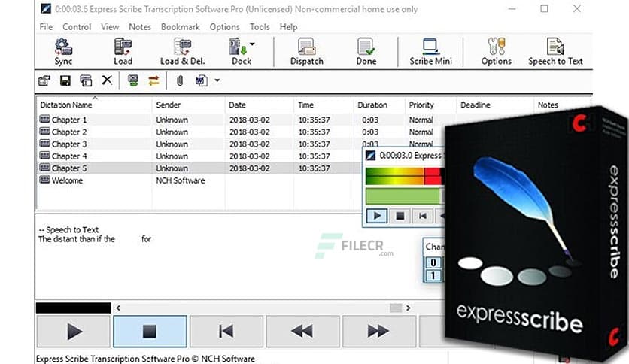Sort by Dictation Name column header
The image size is (629, 364).
94,105
